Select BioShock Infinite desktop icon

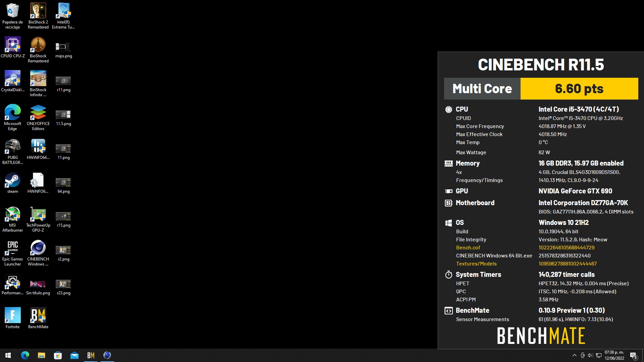38,84
